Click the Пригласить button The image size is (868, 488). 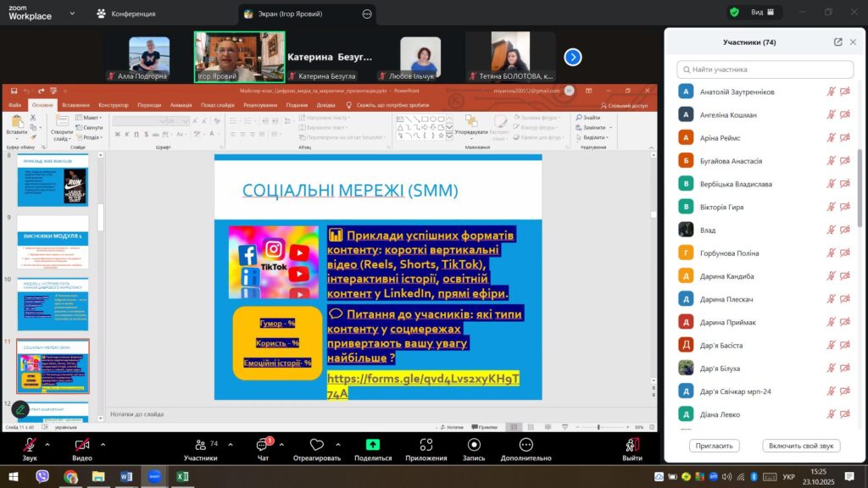point(714,446)
